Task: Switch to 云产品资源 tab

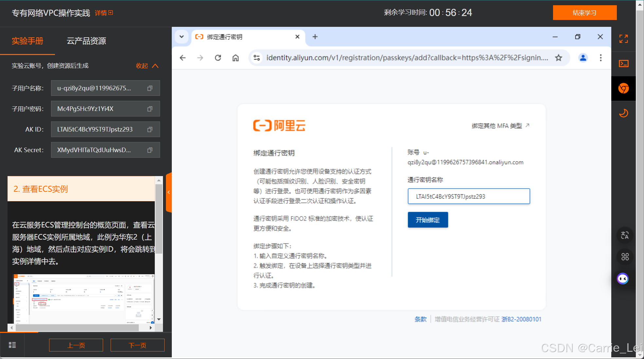Action: [86, 41]
